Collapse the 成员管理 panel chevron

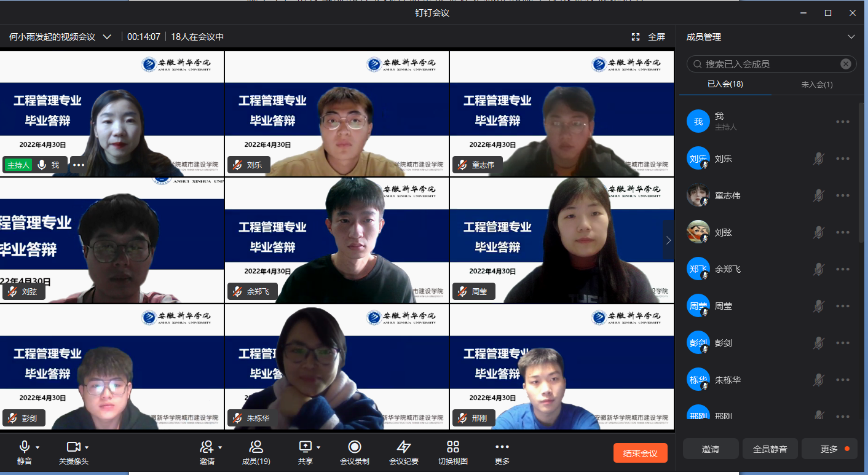tap(851, 37)
